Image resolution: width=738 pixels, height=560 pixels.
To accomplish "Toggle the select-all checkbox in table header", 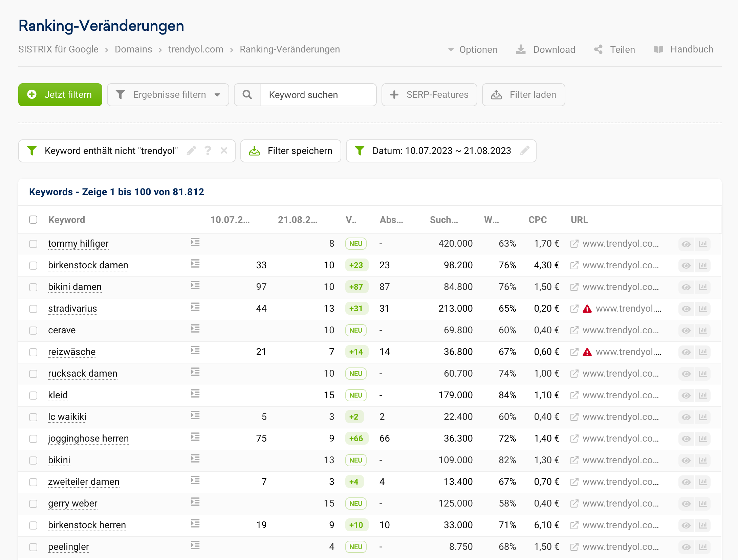I will pyautogui.click(x=33, y=220).
